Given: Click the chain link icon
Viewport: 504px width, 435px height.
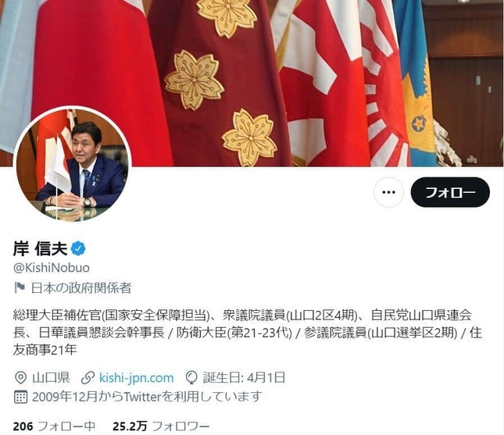Looking at the screenshot, I should 88,378.
